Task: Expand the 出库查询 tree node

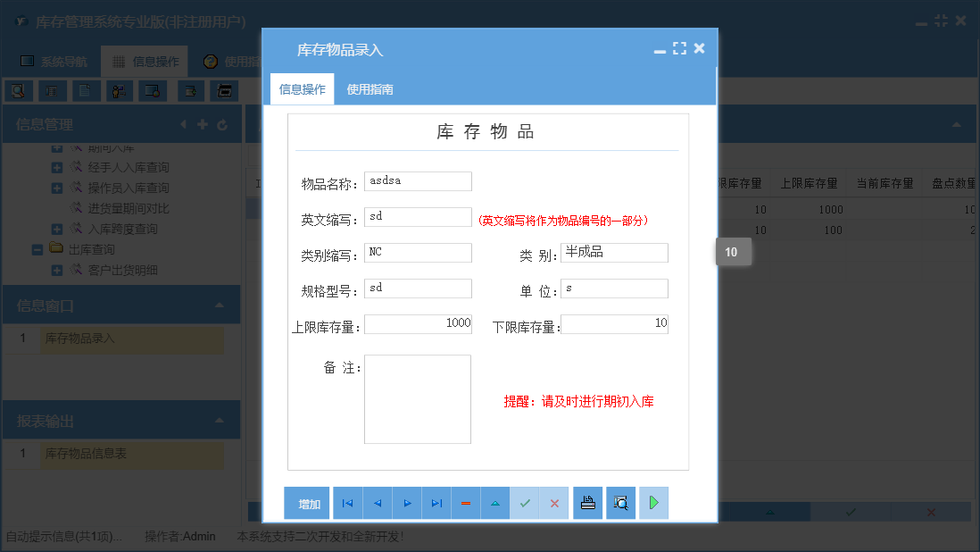Action: coord(37,249)
